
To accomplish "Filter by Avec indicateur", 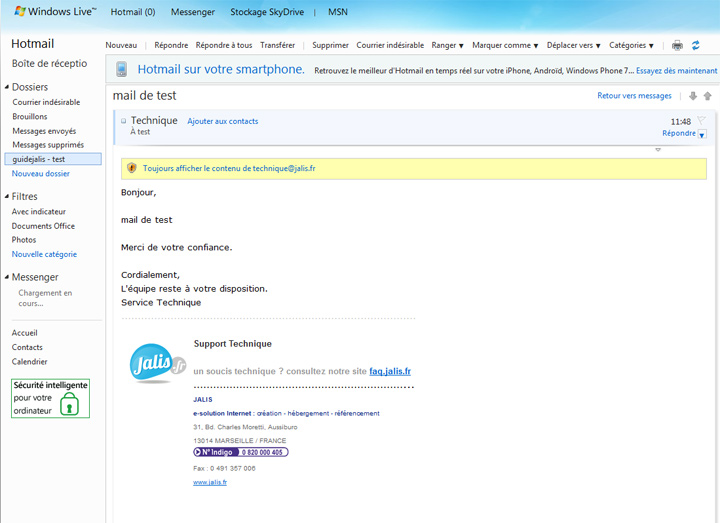I will click(x=39, y=212).
